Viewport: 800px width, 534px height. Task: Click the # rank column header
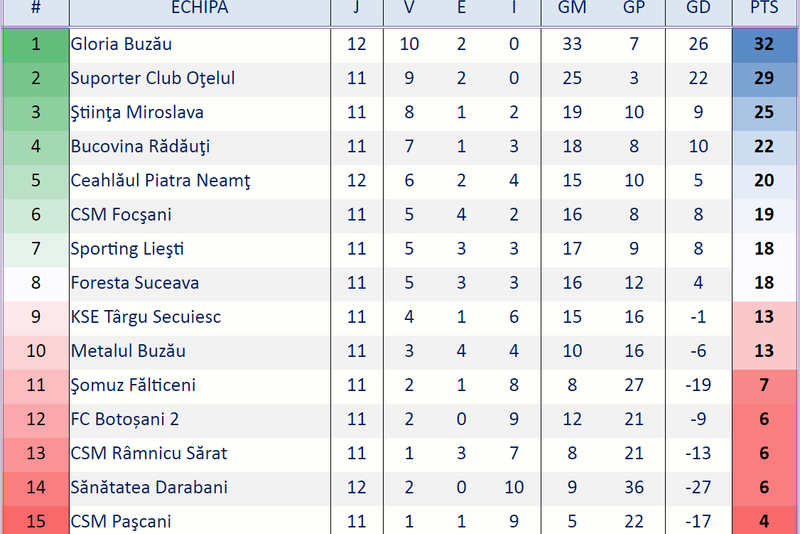[36, 8]
